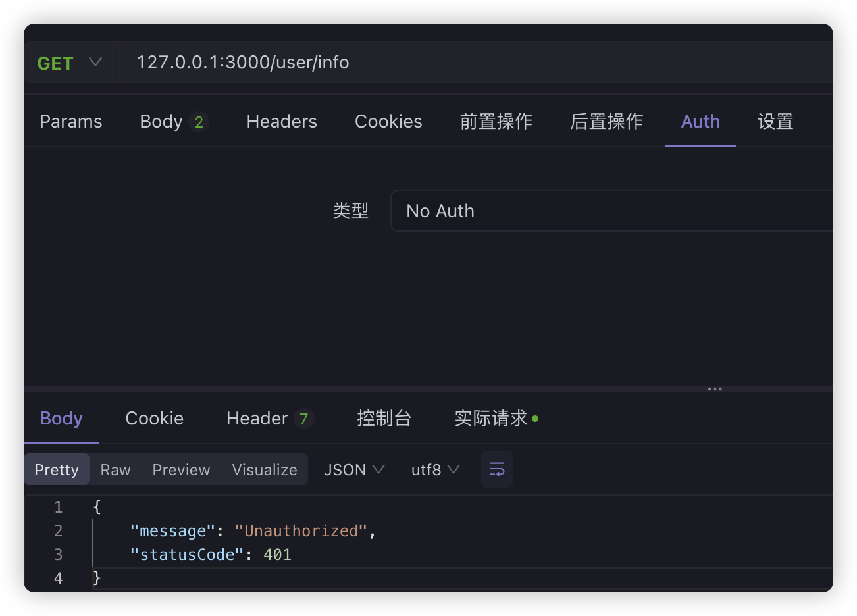Select the request Headers tab
This screenshot has height=616, width=857.
click(x=282, y=122)
